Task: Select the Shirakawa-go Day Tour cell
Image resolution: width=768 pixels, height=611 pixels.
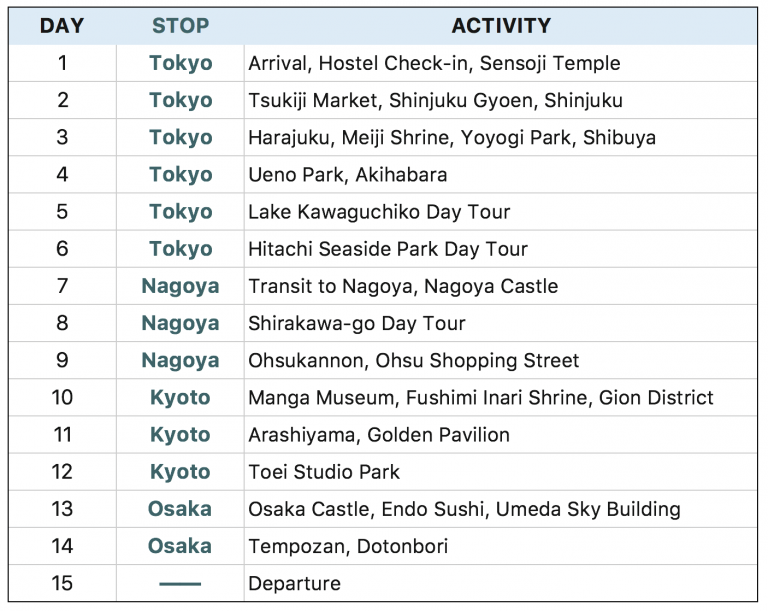Action: pyautogui.click(x=357, y=323)
